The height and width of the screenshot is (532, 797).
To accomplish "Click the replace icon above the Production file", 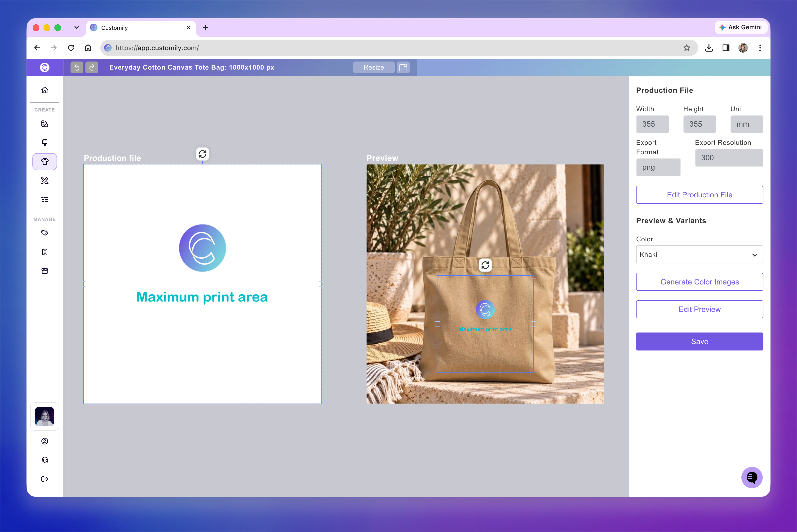I will (x=203, y=154).
